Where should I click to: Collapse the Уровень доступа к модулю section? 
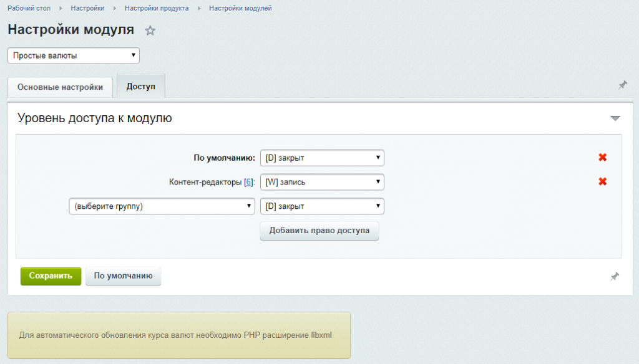[x=615, y=118]
